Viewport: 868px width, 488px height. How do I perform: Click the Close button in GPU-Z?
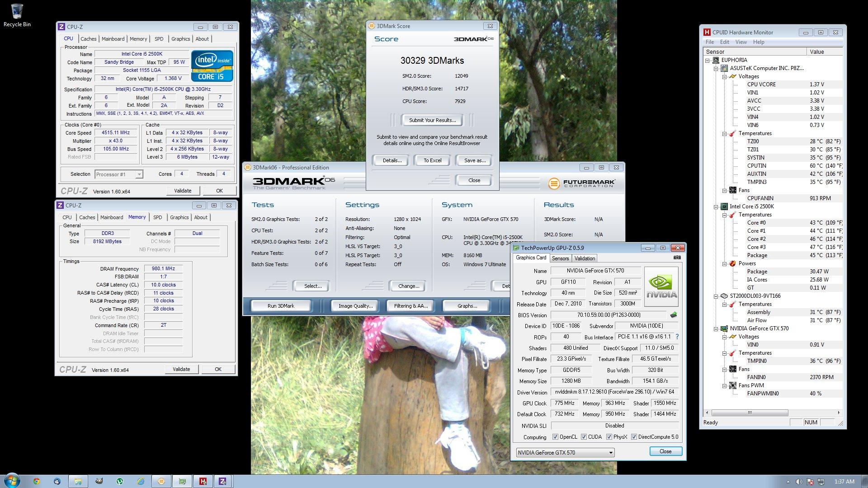pyautogui.click(x=665, y=451)
